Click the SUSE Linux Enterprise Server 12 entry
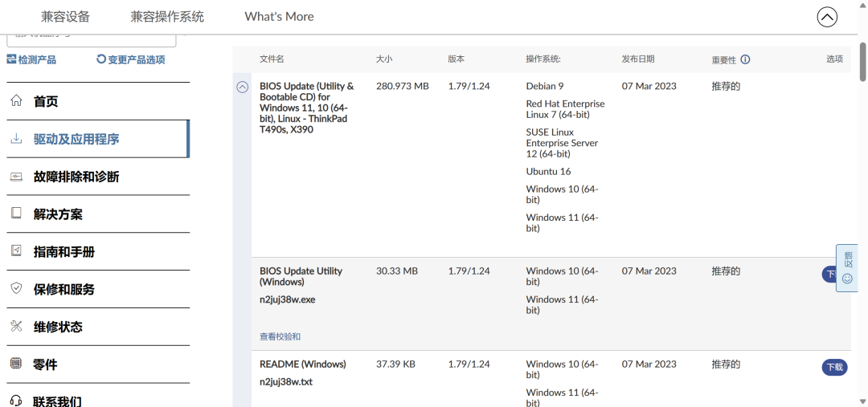The height and width of the screenshot is (407, 868). (x=562, y=143)
